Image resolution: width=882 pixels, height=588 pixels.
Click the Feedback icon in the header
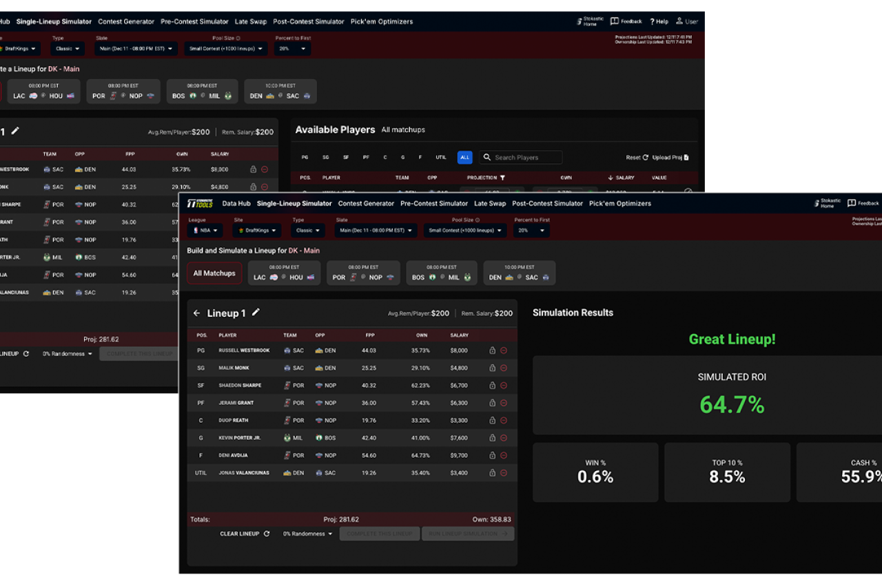point(615,21)
